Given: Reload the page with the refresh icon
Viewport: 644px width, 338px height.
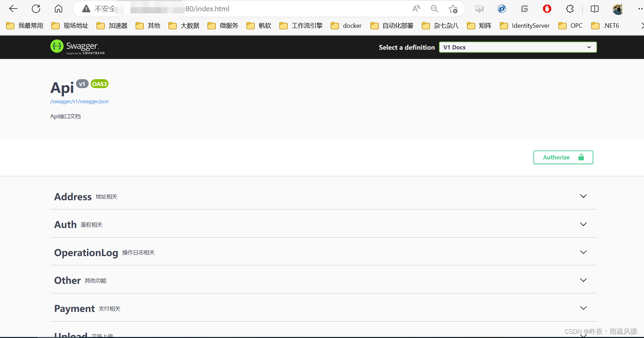Looking at the screenshot, I should pos(36,9).
